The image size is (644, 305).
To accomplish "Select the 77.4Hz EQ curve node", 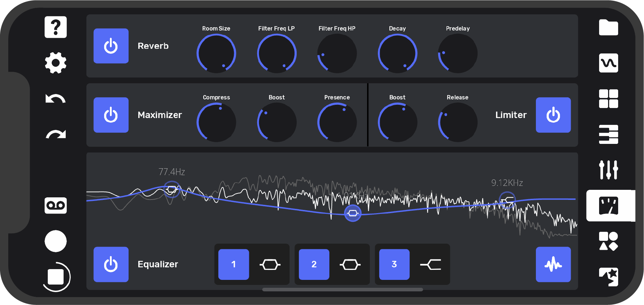I will pyautogui.click(x=172, y=189).
